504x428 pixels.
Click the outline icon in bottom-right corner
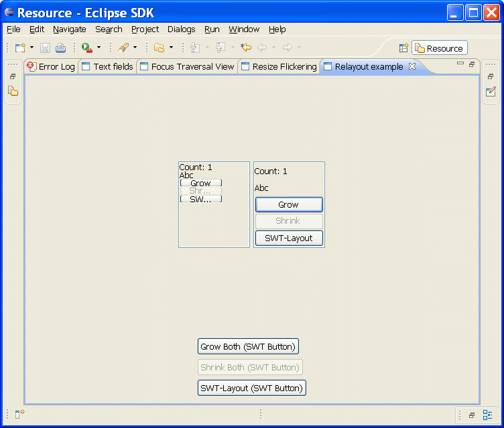(488, 415)
